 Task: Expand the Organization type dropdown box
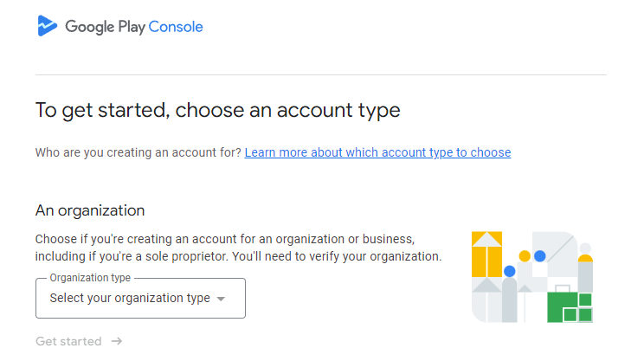coord(140,299)
